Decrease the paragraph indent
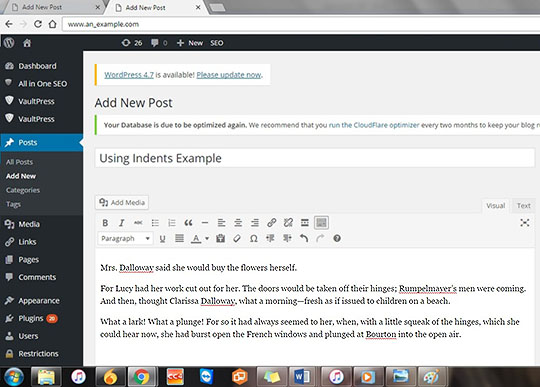The width and height of the screenshot is (540, 387). pos(270,238)
